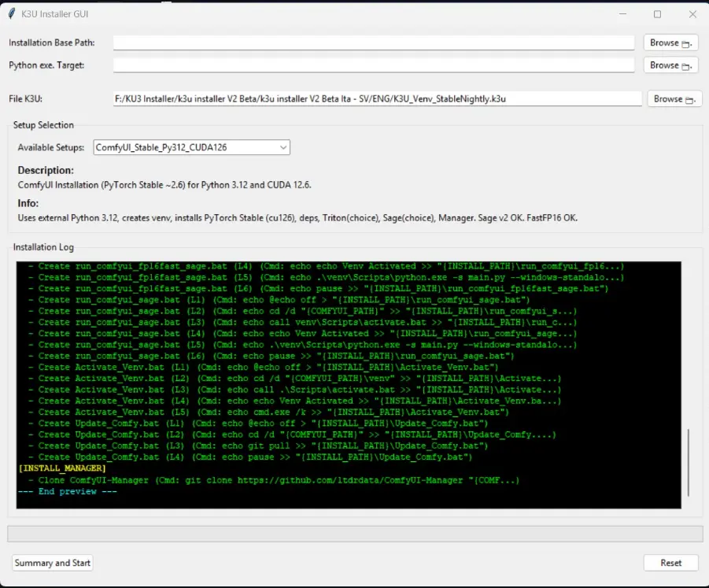The width and height of the screenshot is (709, 588).
Task: Click the Reset button
Action: 670,563
